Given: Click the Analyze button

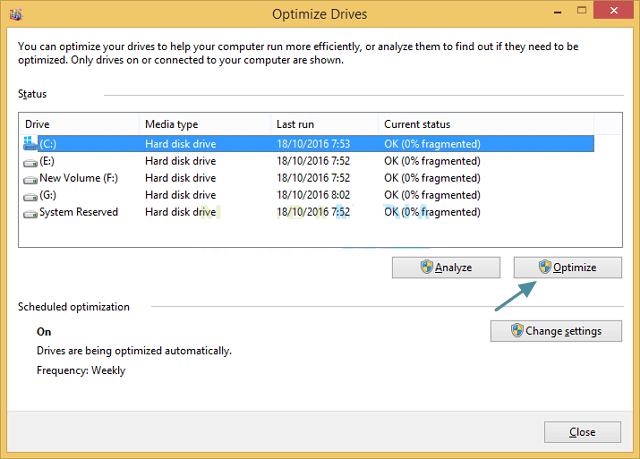Looking at the screenshot, I should click(x=446, y=268).
